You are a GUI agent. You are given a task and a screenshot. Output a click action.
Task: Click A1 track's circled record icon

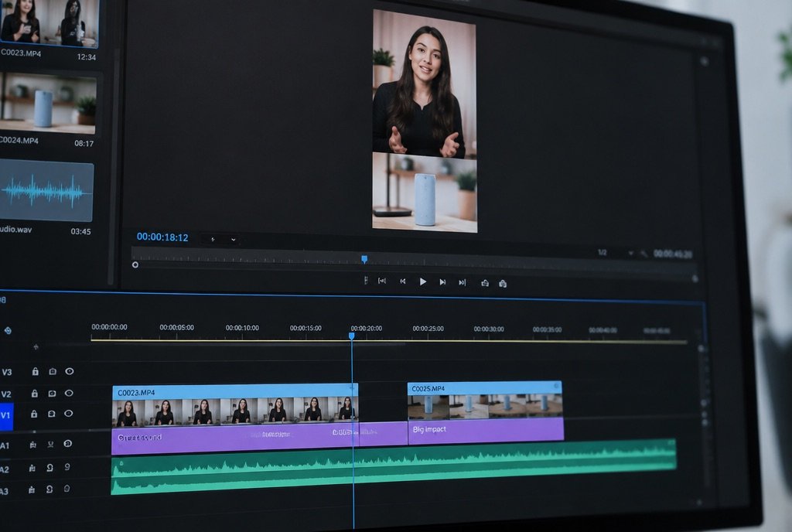[68, 444]
